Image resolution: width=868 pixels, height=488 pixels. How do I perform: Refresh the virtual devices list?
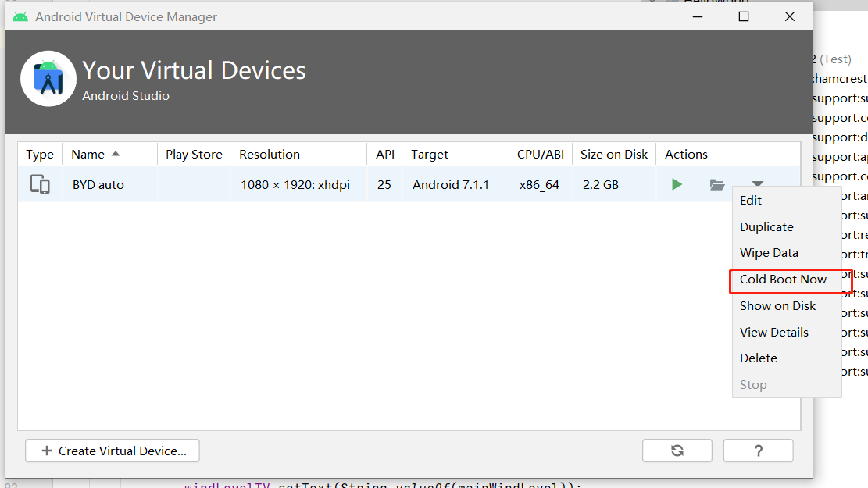pyautogui.click(x=677, y=451)
